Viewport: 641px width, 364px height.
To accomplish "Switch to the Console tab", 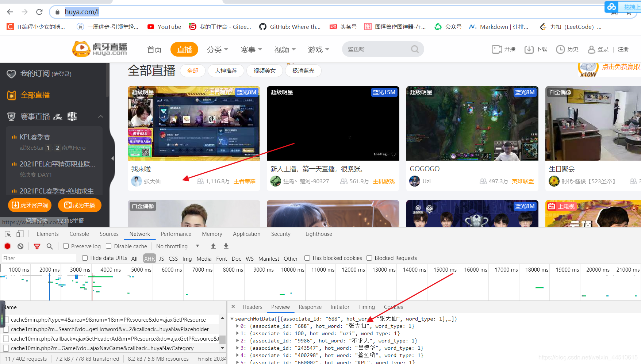I will coord(79,234).
